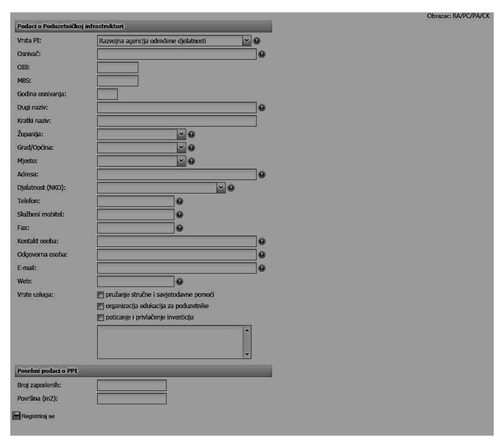Click help icon next to Vrsta PI dropdown

coord(257,41)
